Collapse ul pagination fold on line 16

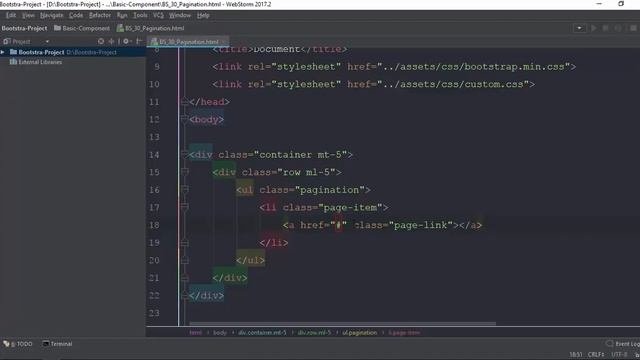tap(184, 189)
